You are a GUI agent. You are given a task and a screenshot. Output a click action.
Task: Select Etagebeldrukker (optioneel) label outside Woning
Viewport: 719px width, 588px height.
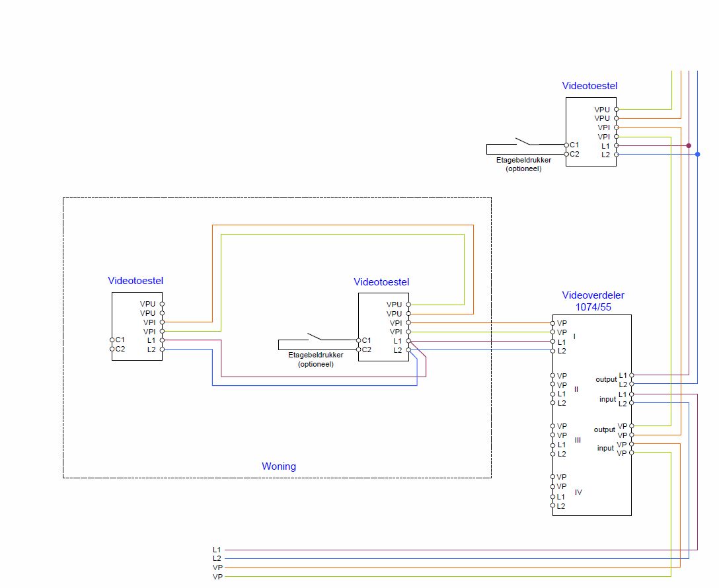[523, 164]
